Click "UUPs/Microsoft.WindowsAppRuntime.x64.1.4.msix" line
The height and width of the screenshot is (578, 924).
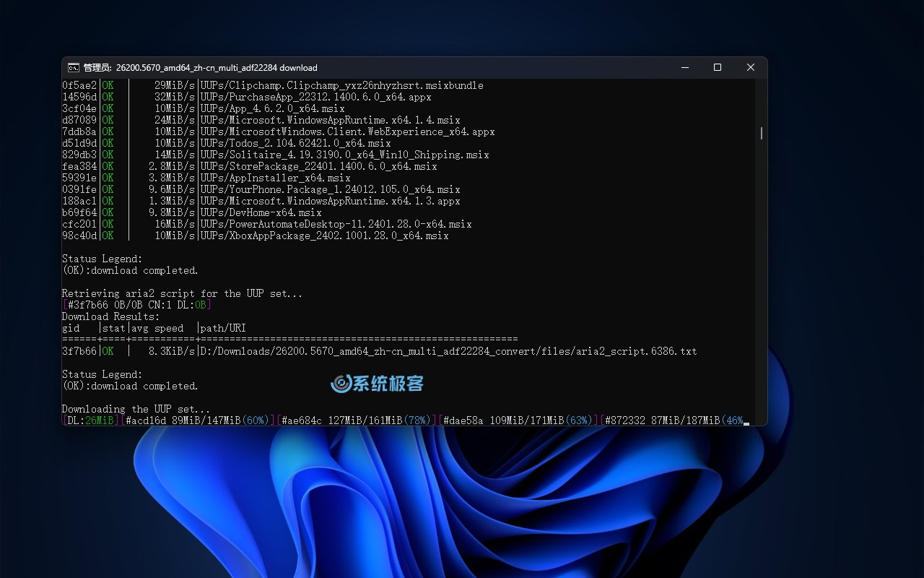click(331, 120)
